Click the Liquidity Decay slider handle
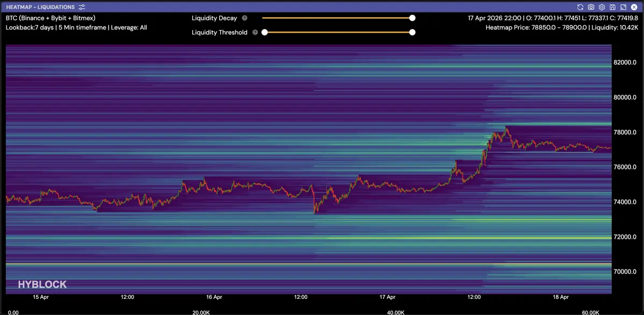 413,18
